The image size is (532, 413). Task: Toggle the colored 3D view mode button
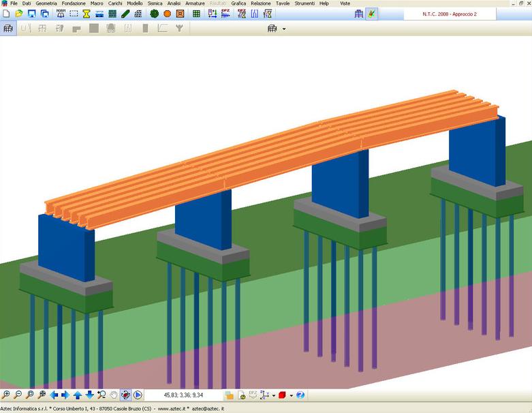pos(372,14)
